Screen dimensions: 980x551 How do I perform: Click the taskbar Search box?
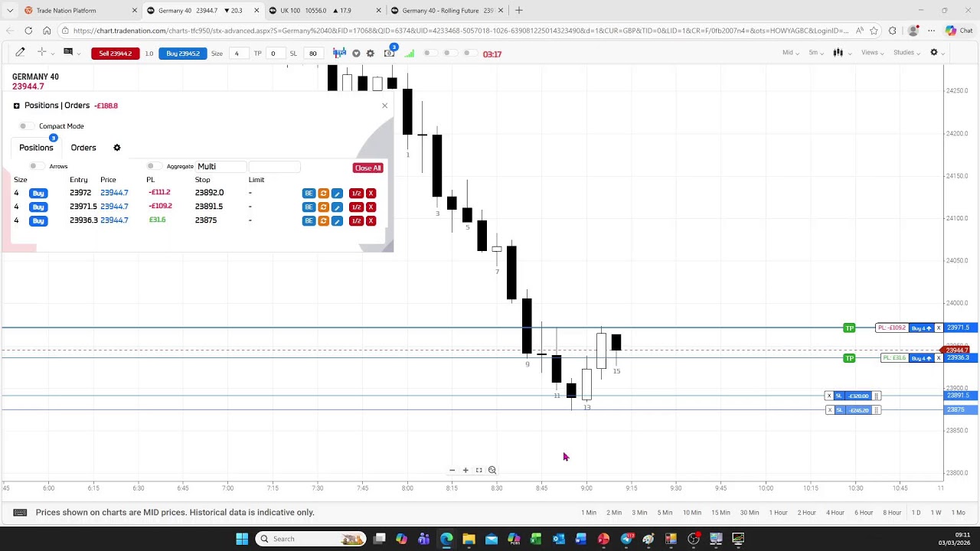312,539
